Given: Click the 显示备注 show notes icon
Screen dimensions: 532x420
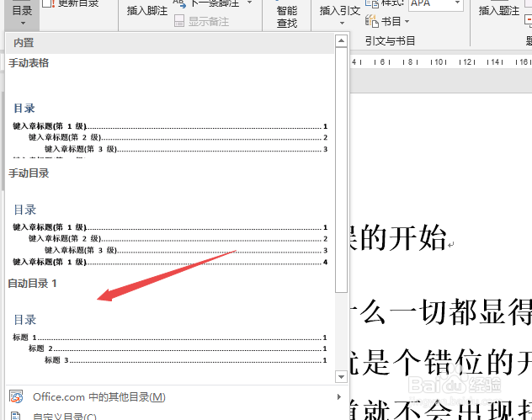Looking at the screenshot, I should 179,21.
